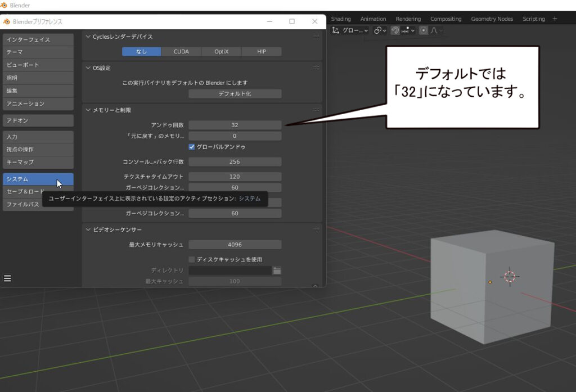The width and height of the screenshot is (576, 392).
Task: Click the scroll-up arrow at the Preferences window's bottom edge
Action: coord(315,286)
